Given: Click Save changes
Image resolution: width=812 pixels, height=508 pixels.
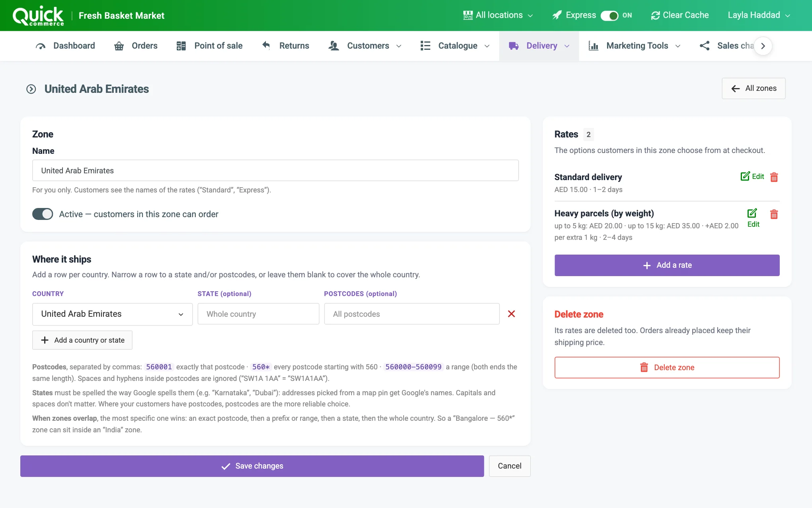Looking at the screenshot, I should pos(252,466).
